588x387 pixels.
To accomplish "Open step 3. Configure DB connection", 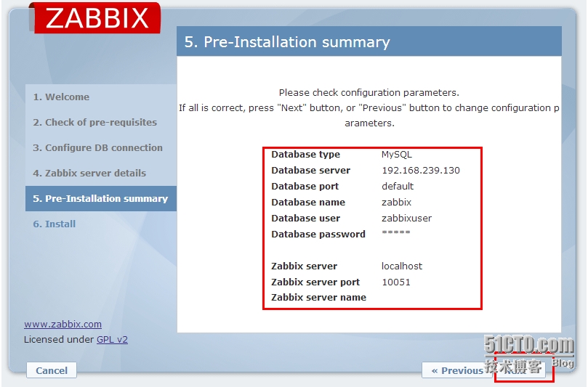I will (98, 148).
